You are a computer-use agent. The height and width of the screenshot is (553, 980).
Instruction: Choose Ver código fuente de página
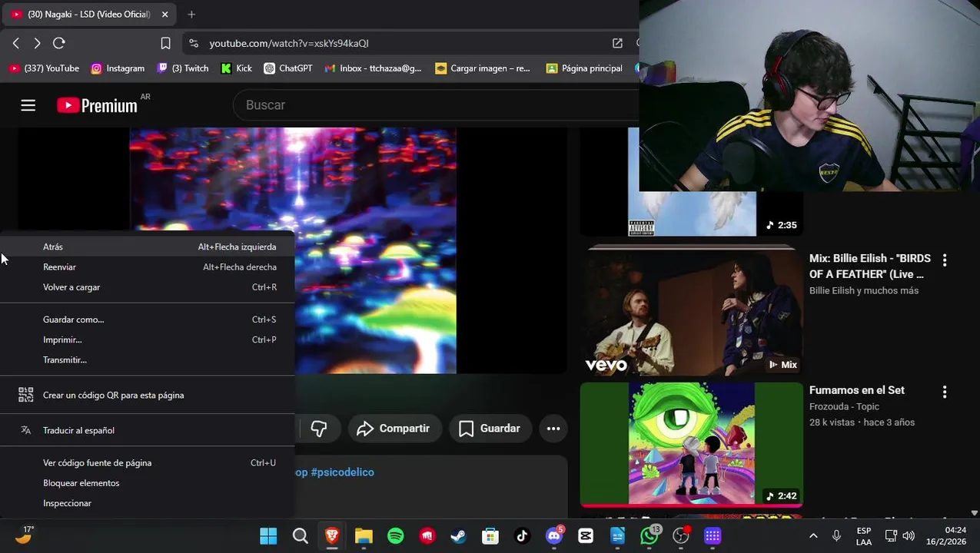point(147,462)
